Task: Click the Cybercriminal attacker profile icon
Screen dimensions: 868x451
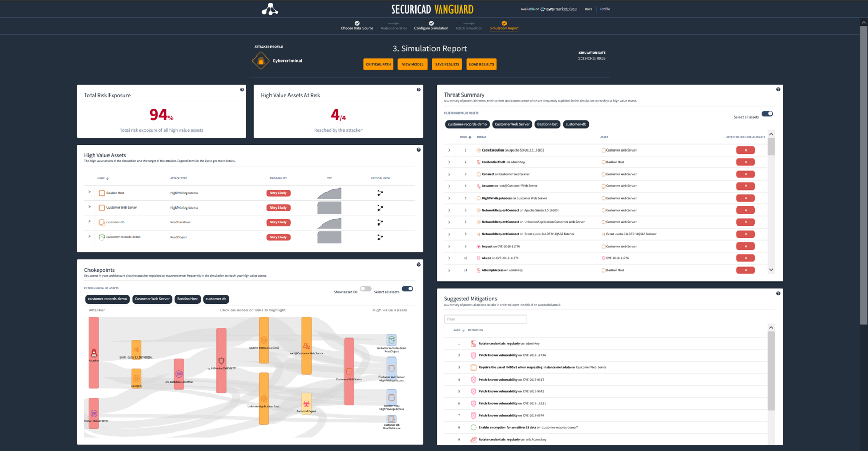Action: tap(261, 61)
